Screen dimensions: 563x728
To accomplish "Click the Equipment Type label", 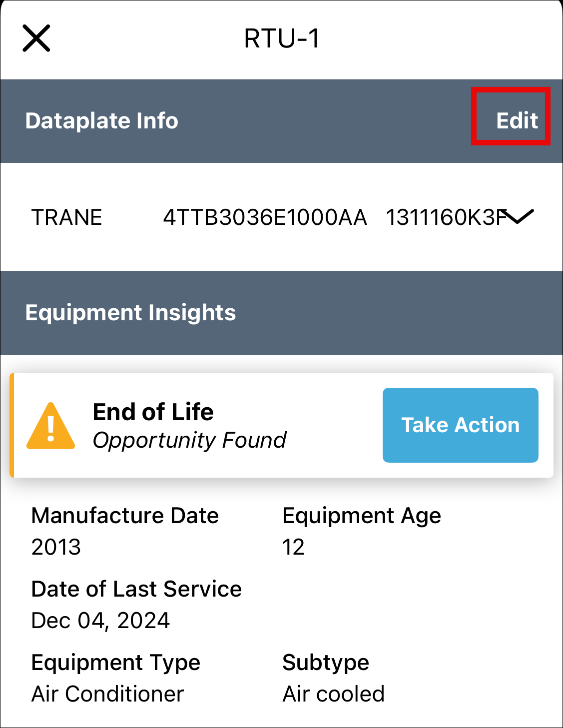I will (x=115, y=663).
